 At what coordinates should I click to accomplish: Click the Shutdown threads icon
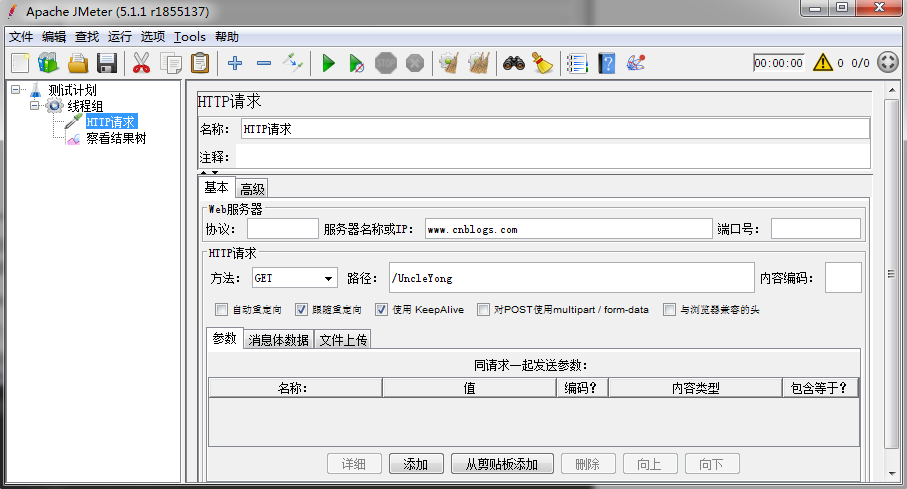tap(415, 63)
